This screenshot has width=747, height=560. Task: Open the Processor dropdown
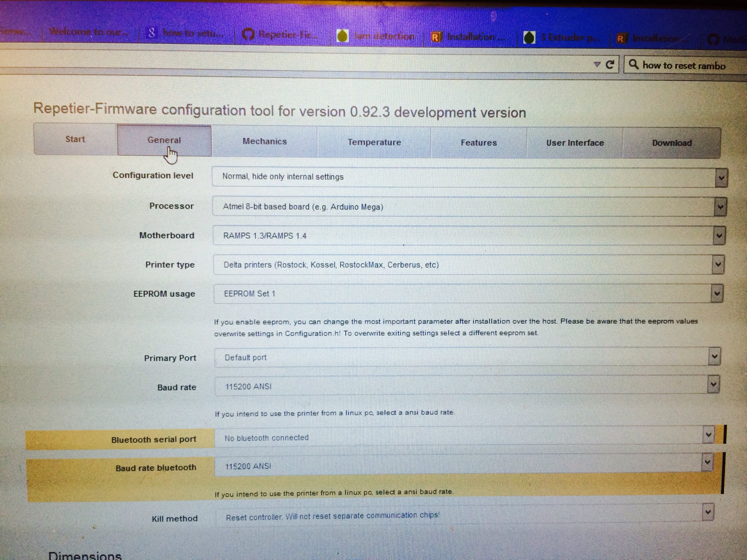point(720,207)
